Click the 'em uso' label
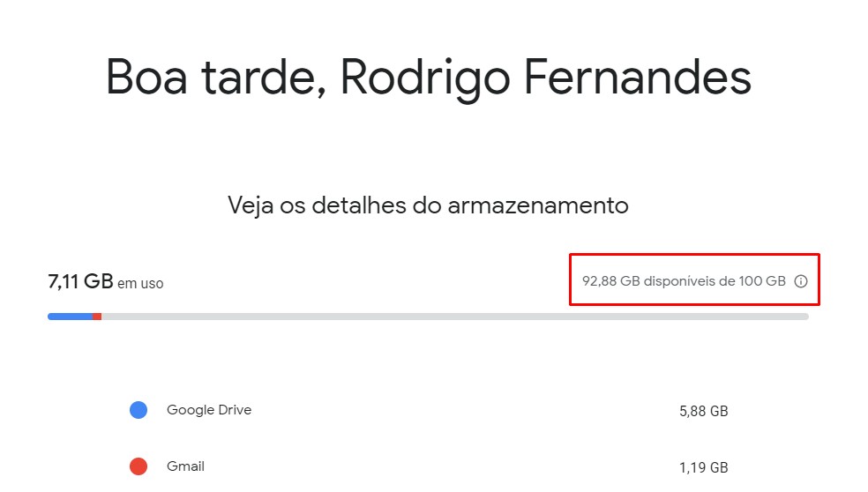This screenshot has width=868, height=492. tap(140, 283)
